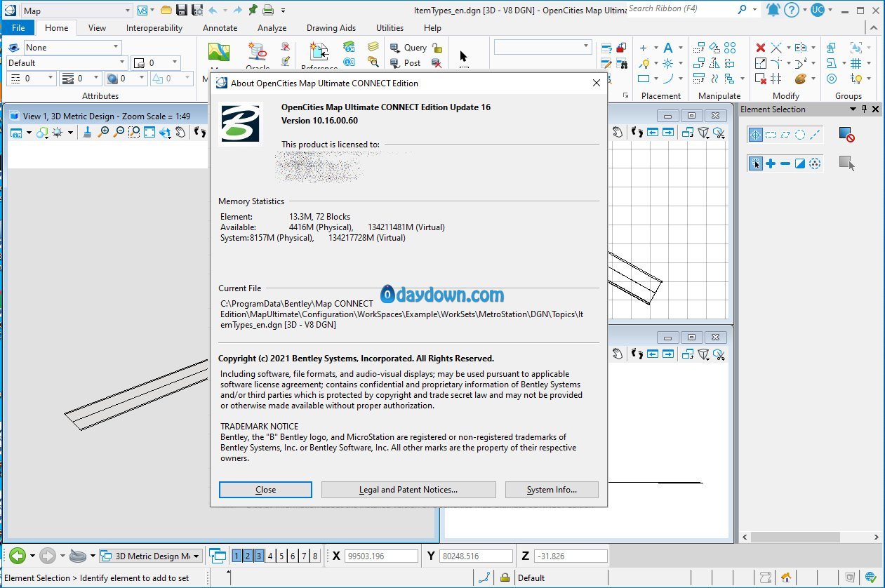The image size is (885, 588).
Task: Click the Default level status bar entry
Action: pos(531,578)
